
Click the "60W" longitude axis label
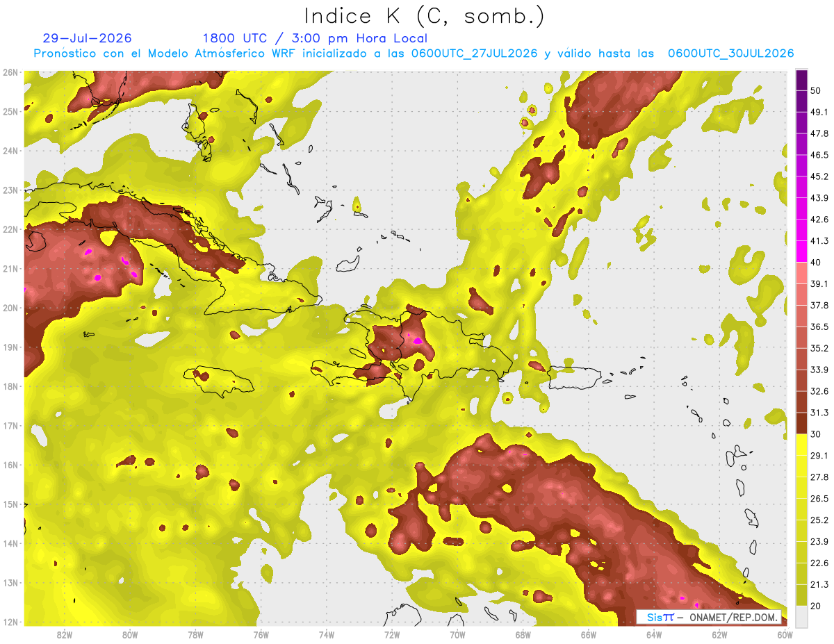coord(785,635)
